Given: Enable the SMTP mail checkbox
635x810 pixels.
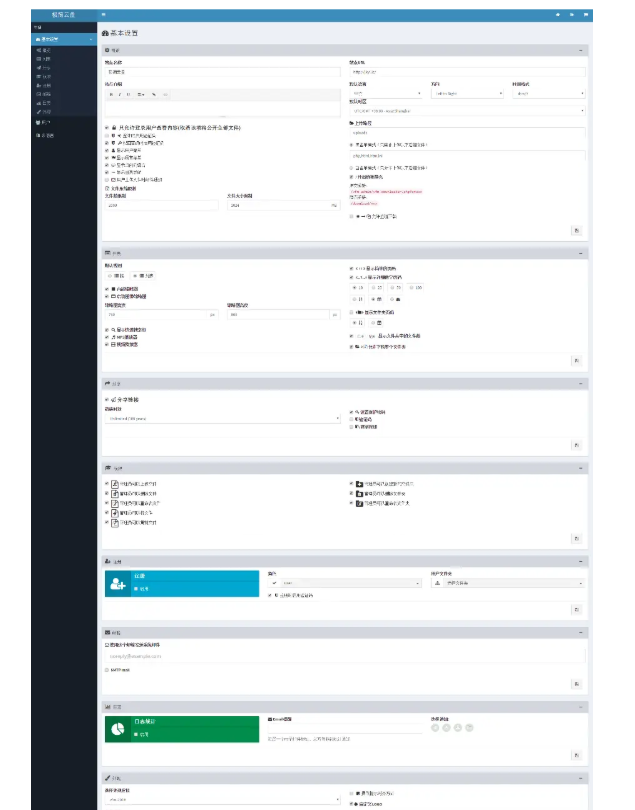Looking at the screenshot, I should 107,670.
